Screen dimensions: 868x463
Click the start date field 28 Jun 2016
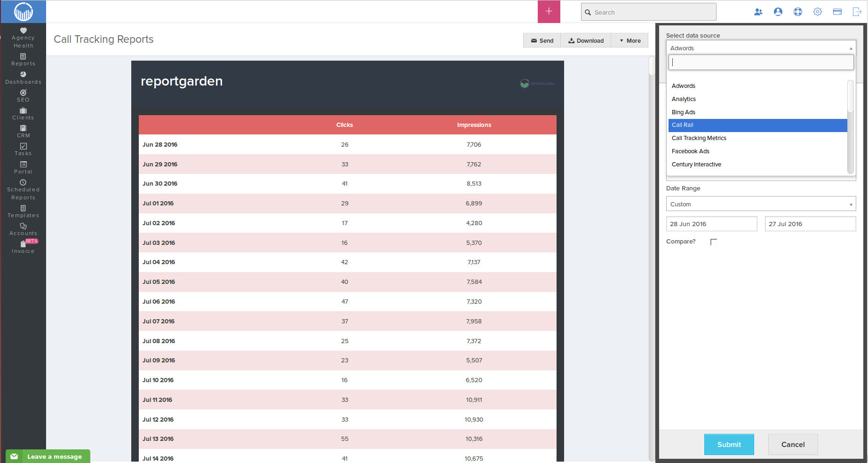point(712,224)
